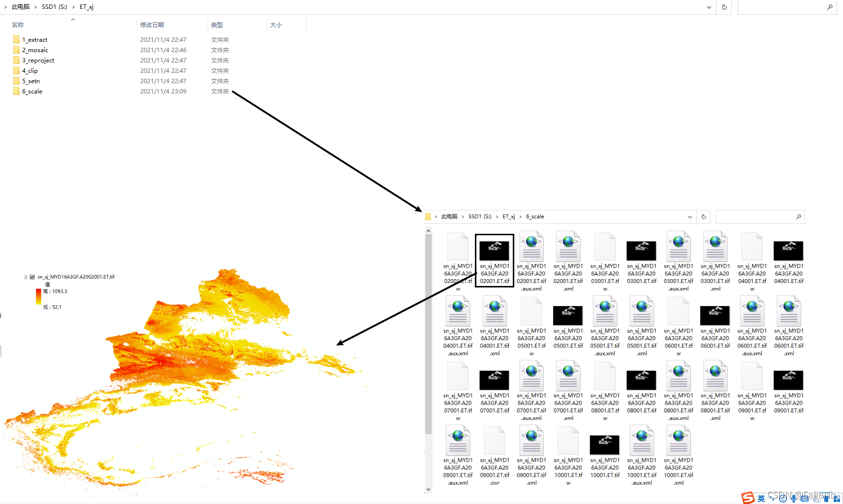This screenshot has width=843, height=504.
Task: Expand chevron after ET_xj in 6_scale path
Action: pyautogui.click(x=520, y=217)
